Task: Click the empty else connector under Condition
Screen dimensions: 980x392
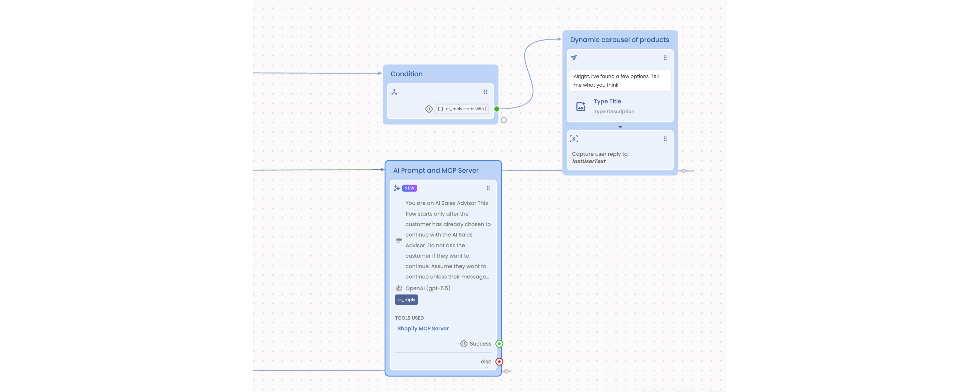Action: [x=504, y=120]
